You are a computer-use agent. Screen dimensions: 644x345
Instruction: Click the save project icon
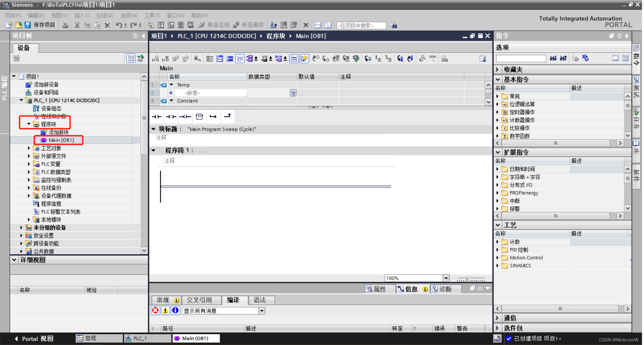[x=27, y=25]
